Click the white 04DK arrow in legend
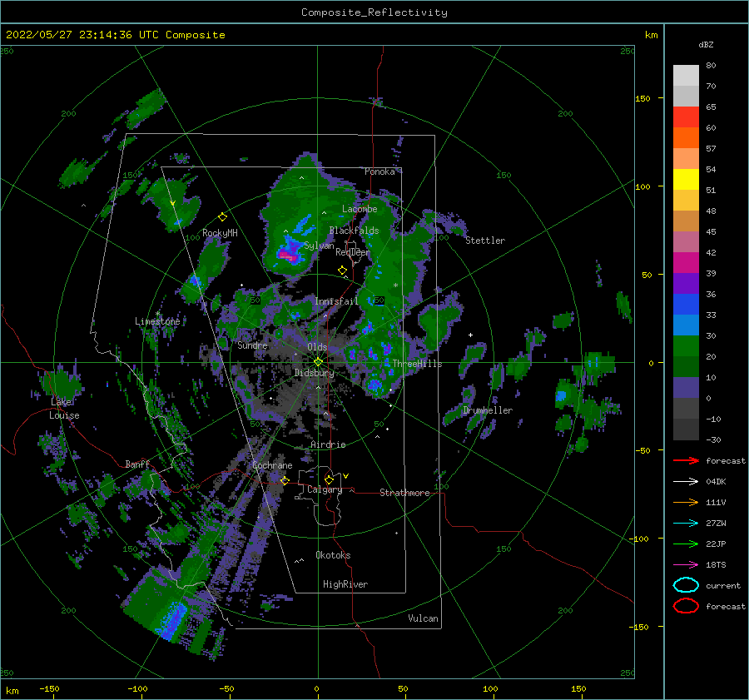The width and height of the screenshot is (749, 700). tap(686, 482)
